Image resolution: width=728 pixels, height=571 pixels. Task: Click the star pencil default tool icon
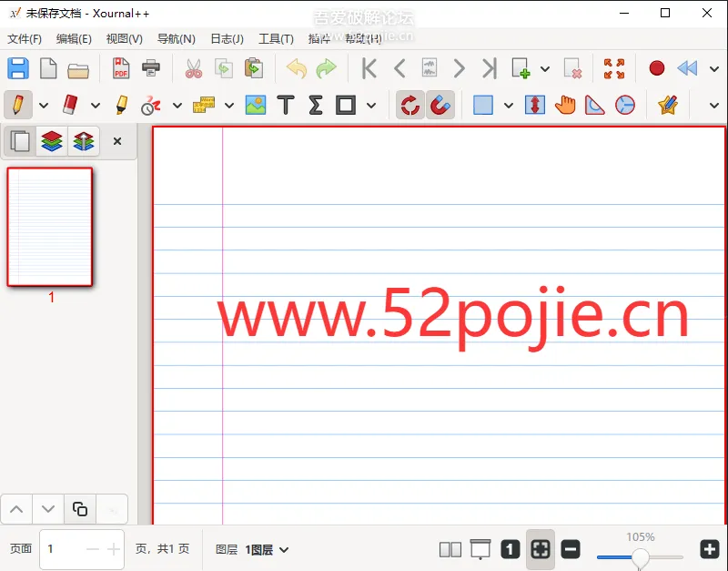(x=668, y=105)
